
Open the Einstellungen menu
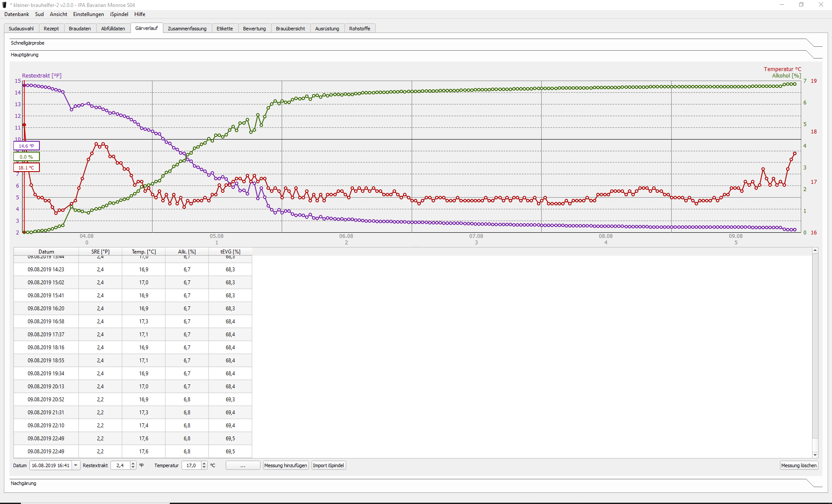88,14
